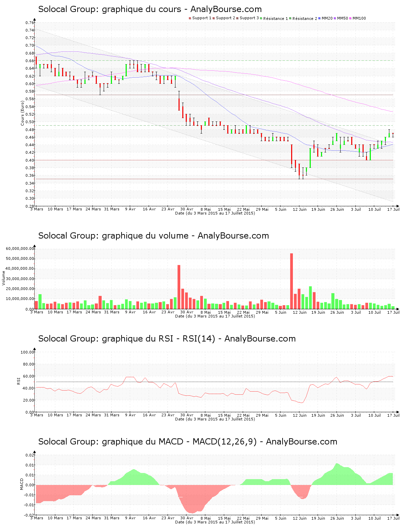Click the 0.02 tick on MACD axis
Image resolution: width=412 pixels, height=532 pixels.
[x=30, y=455]
